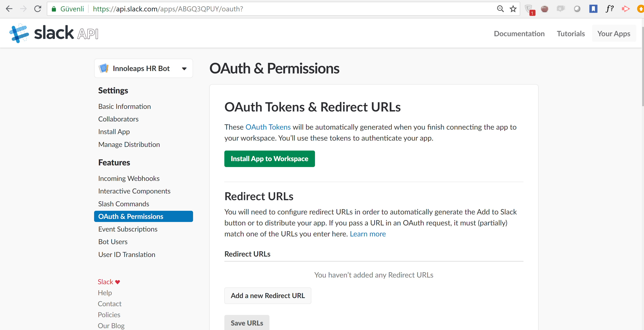Select Bot Users in the sidebar

click(x=113, y=242)
